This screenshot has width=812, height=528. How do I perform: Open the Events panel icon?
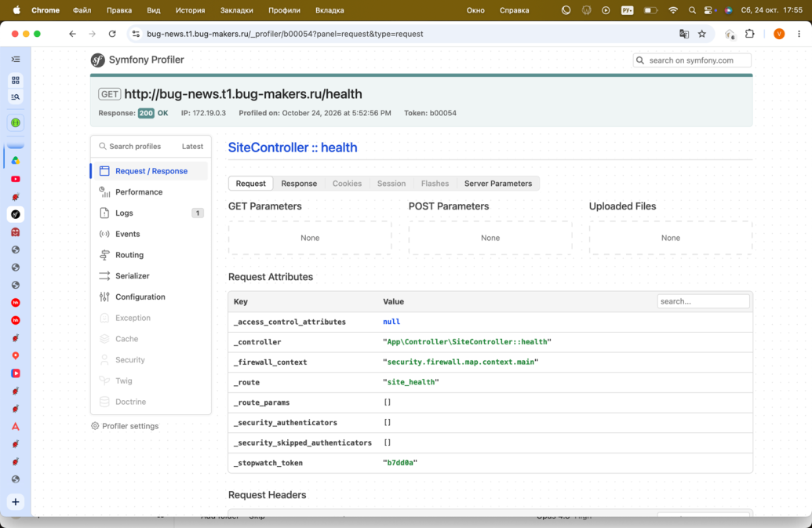[x=104, y=234]
